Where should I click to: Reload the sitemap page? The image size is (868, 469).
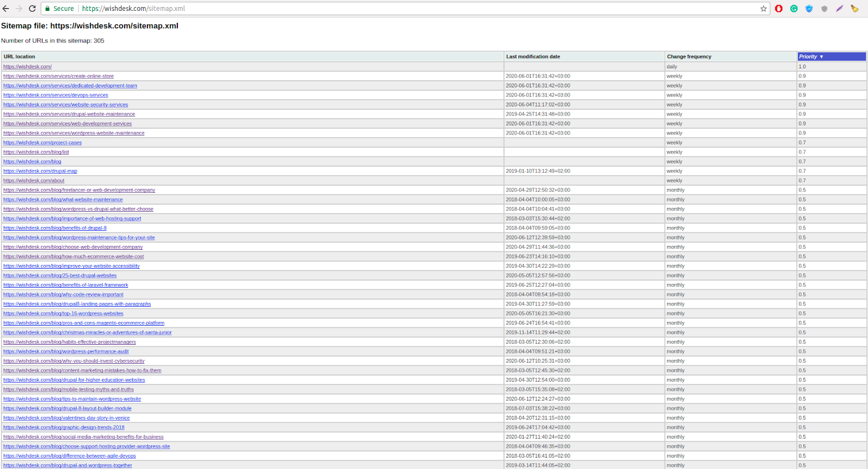click(x=32, y=9)
